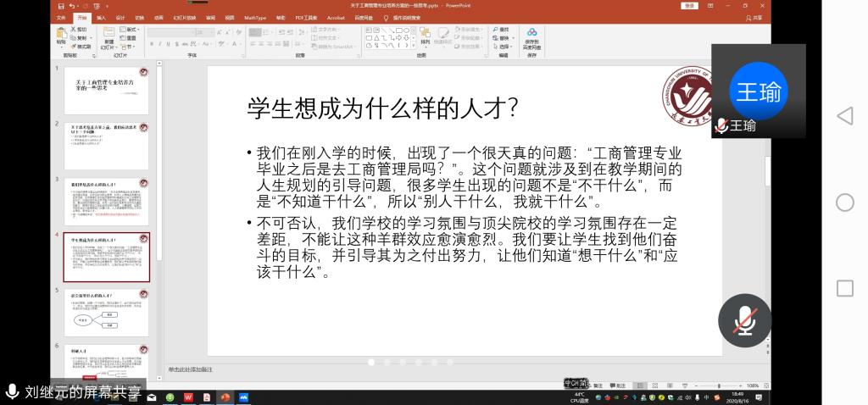
Task: Toggle bold text formatting
Action: 152,43
